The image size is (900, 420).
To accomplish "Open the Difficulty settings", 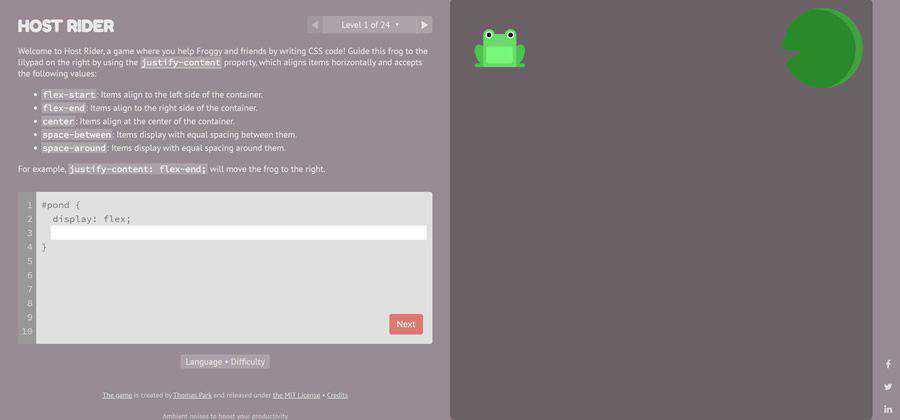I will click(x=248, y=362).
